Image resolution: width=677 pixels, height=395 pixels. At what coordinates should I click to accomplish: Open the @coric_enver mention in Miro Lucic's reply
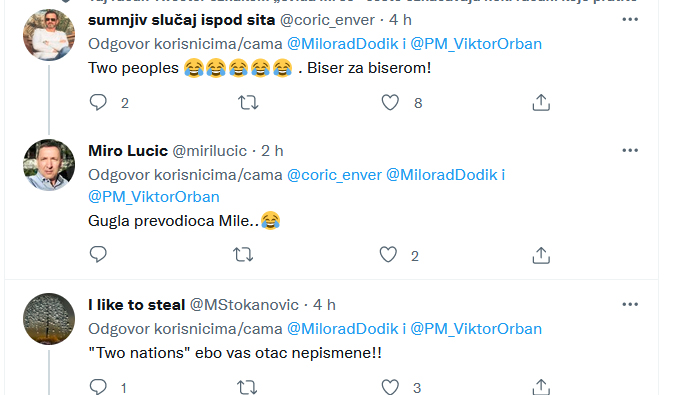click(x=334, y=175)
